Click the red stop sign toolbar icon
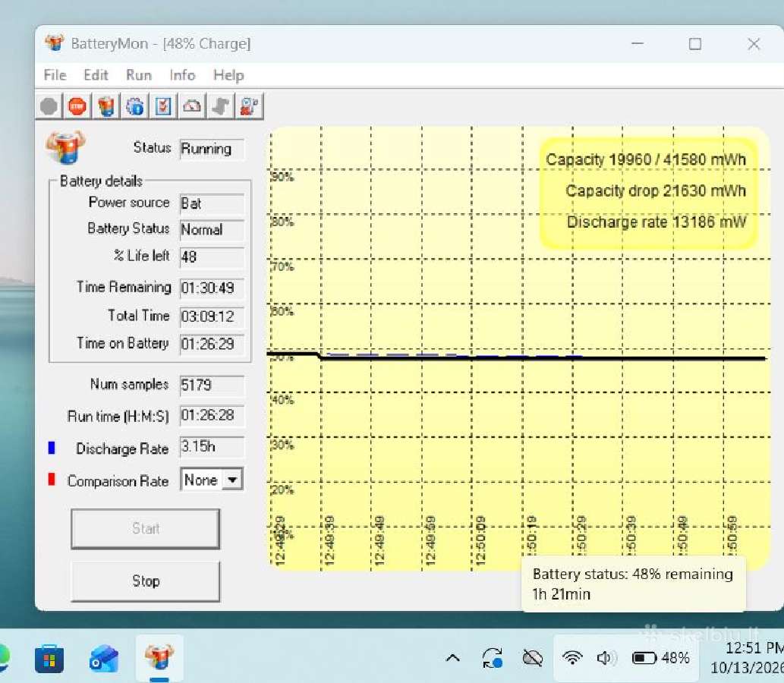The image size is (784, 683). coord(77,106)
